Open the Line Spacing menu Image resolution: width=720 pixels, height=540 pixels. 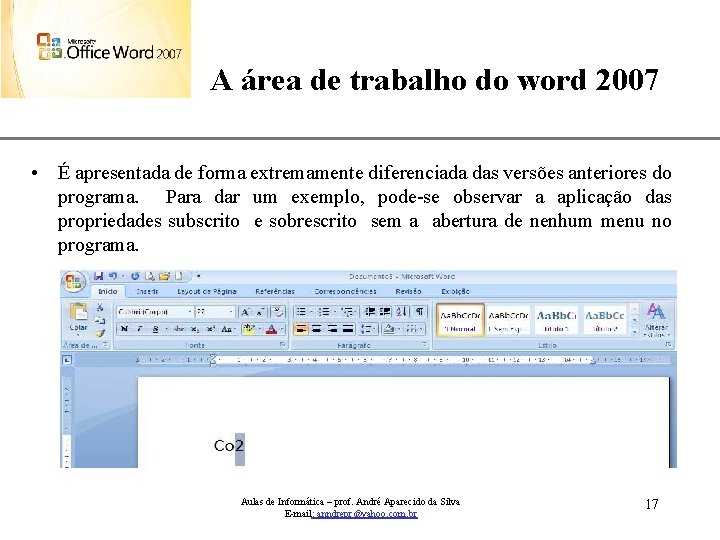coord(368,329)
